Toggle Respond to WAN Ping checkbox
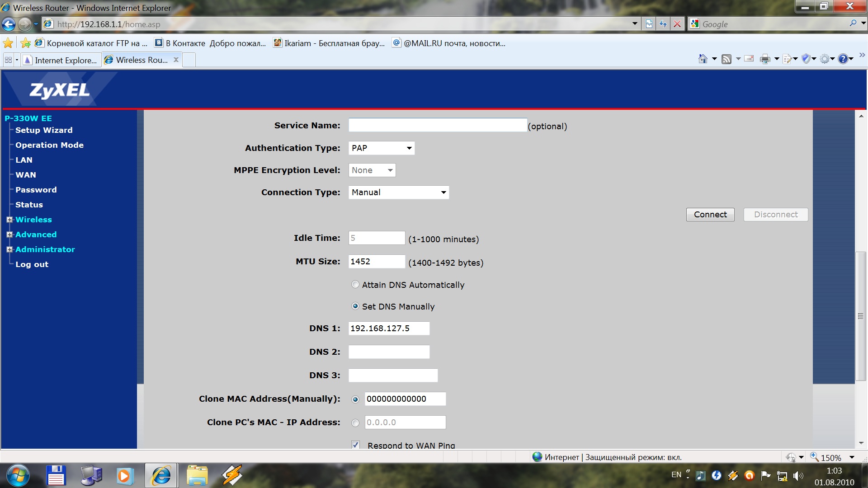868x488 pixels. (356, 445)
